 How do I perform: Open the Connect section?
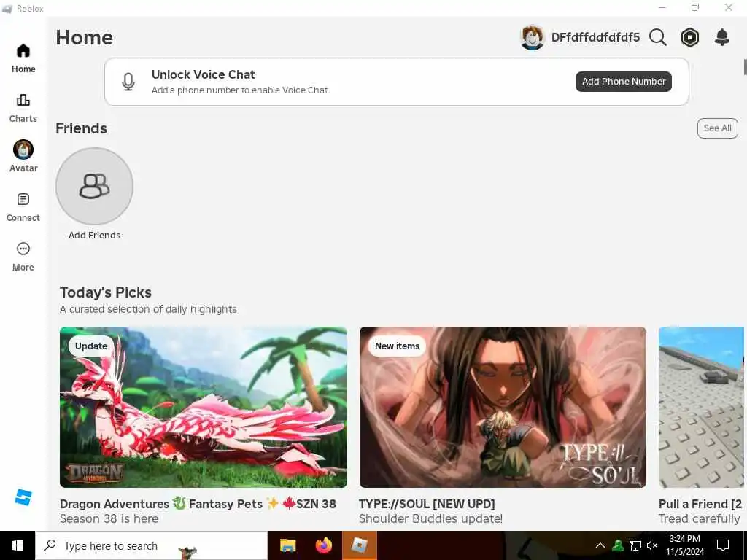click(x=23, y=207)
